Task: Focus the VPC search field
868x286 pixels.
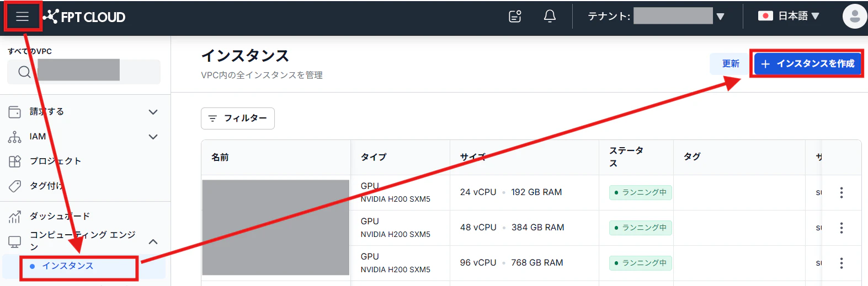Action: click(x=84, y=72)
